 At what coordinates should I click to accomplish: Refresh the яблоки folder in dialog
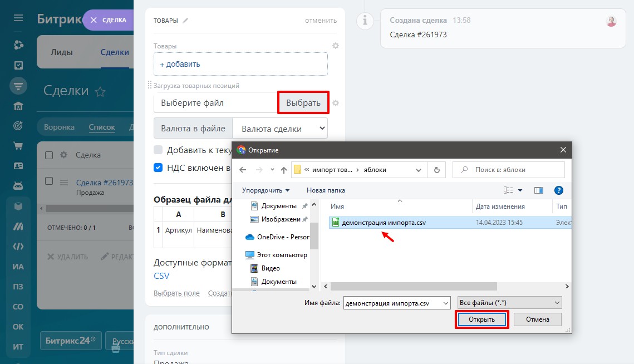[x=437, y=170]
